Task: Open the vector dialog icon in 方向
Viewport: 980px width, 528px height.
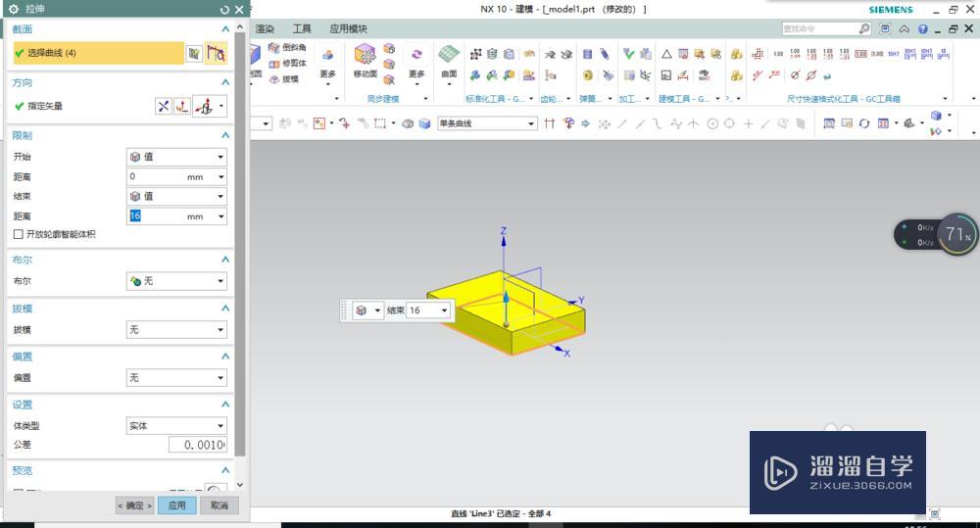Action: pyautogui.click(x=181, y=106)
